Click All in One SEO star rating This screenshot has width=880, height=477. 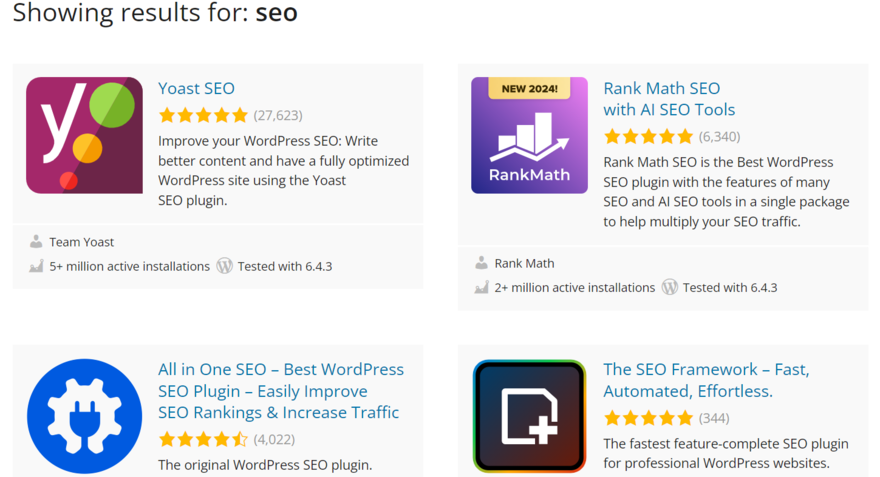click(203, 439)
